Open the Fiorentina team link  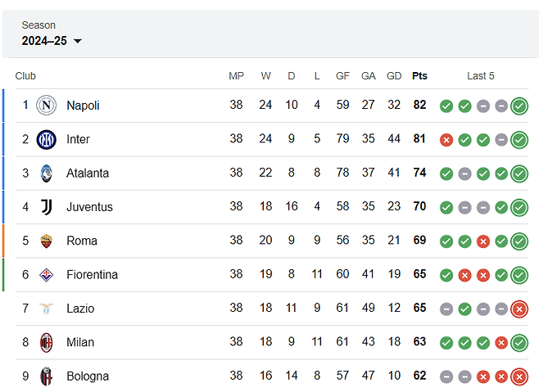92,275
